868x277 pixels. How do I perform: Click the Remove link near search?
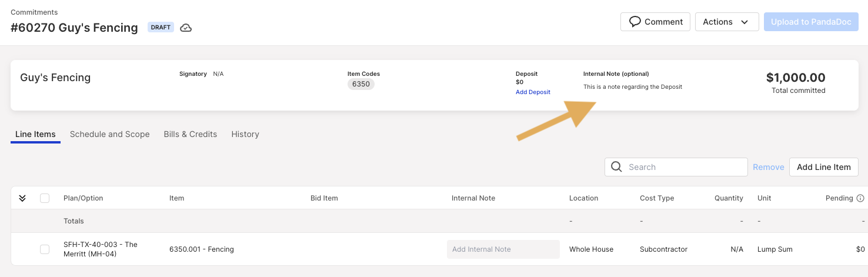tap(769, 167)
